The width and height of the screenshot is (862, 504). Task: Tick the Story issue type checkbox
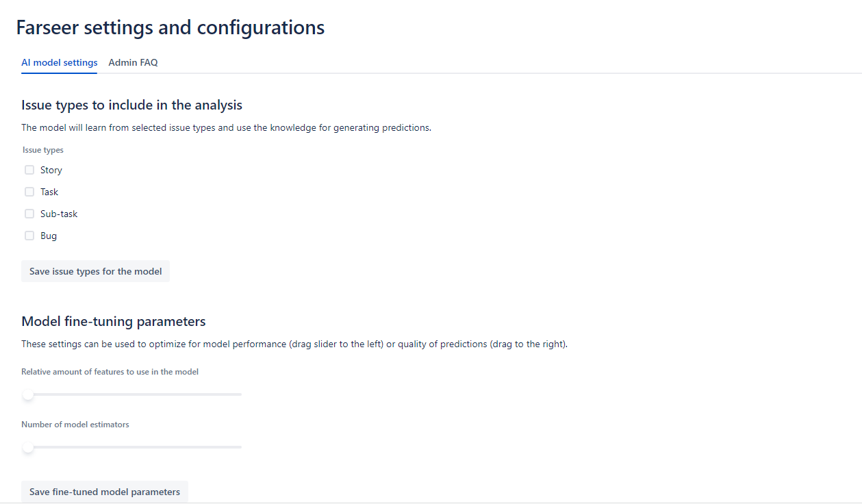tap(29, 170)
